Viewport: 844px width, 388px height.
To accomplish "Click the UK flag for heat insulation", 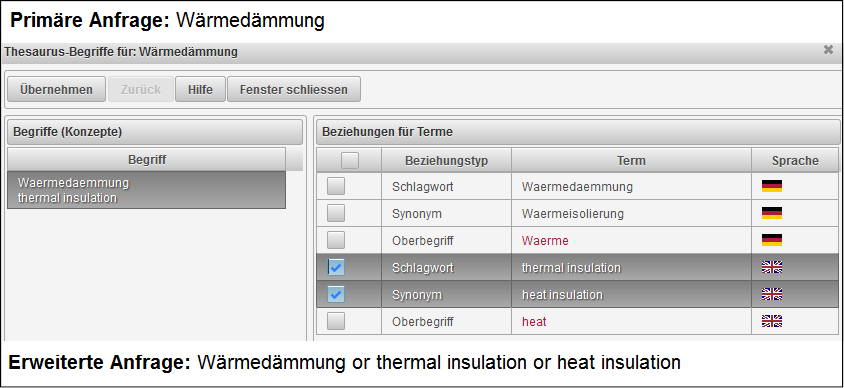I will click(771, 294).
